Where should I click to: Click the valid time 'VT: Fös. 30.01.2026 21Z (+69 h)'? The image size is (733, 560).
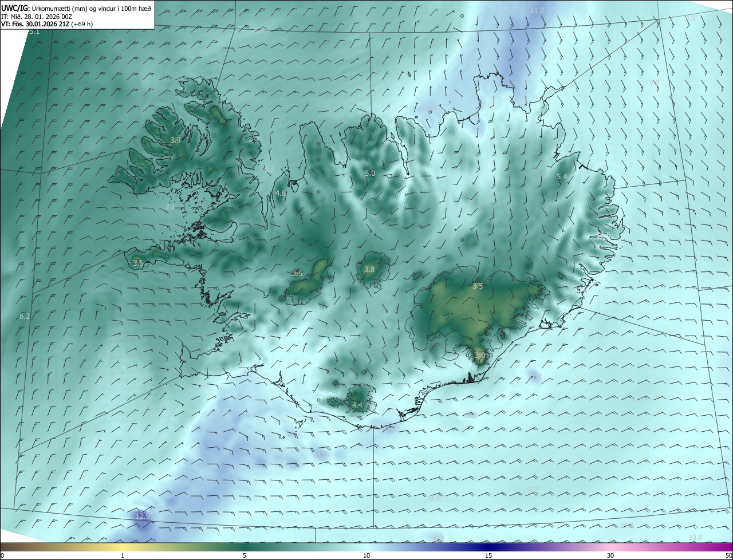(47, 24)
